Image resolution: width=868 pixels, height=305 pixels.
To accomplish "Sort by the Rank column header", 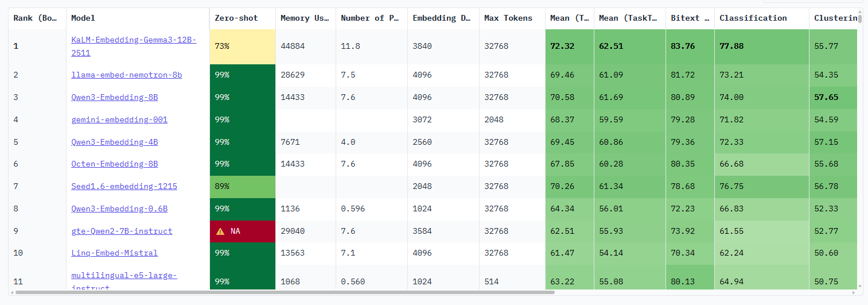I will pos(37,18).
